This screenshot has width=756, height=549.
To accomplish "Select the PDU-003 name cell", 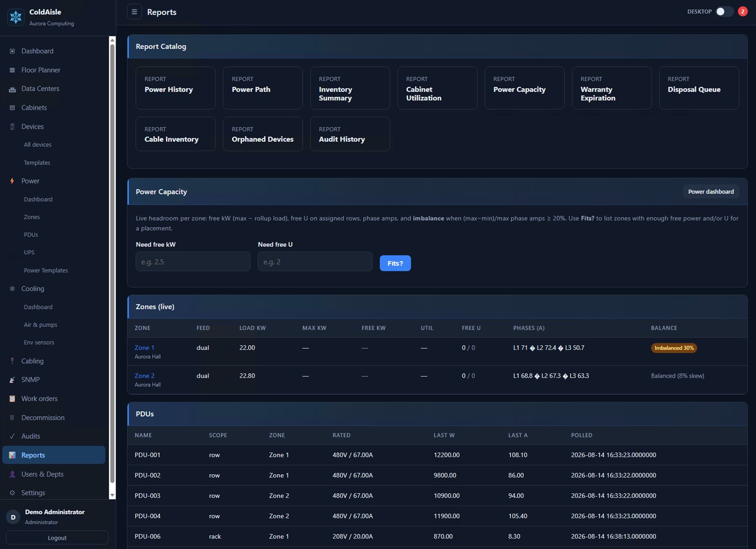I will [147, 496].
